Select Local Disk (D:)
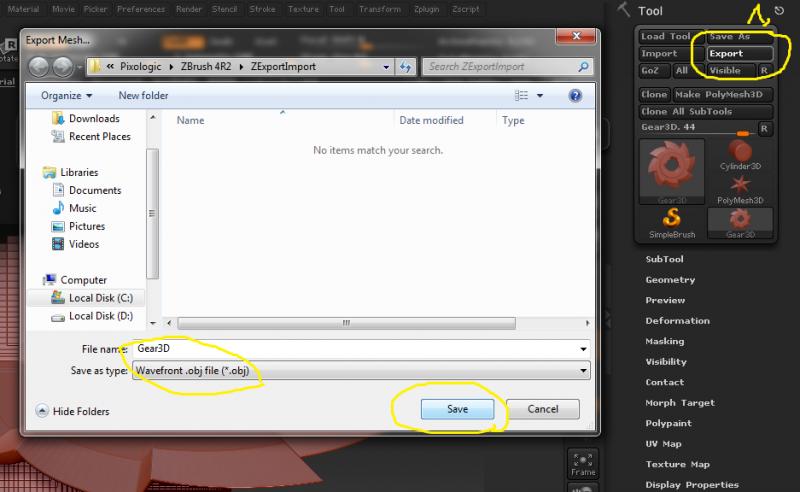This screenshot has width=800, height=492. click(92, 316)
